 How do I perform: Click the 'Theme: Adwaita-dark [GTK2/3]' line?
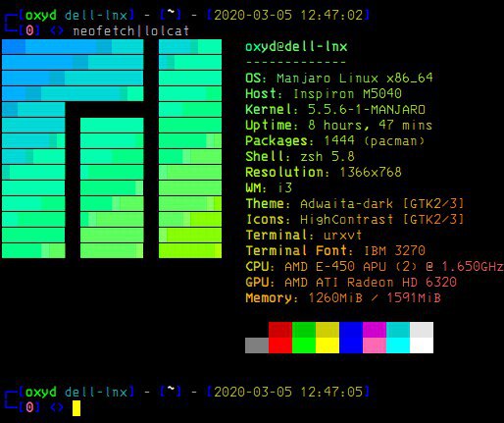[355, 204]
